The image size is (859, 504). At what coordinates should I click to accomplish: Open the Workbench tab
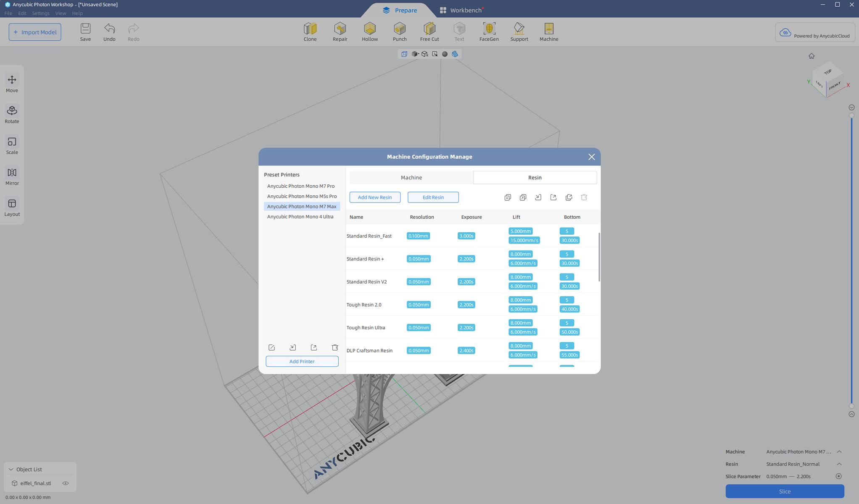461,10
